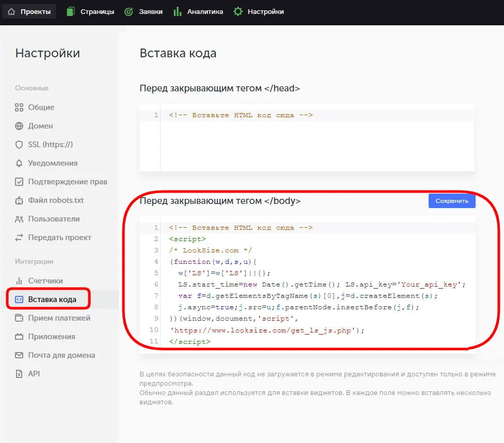The image size is (504, 443).
Task: Save the body code with Сохранить
Action: (452, 201)
